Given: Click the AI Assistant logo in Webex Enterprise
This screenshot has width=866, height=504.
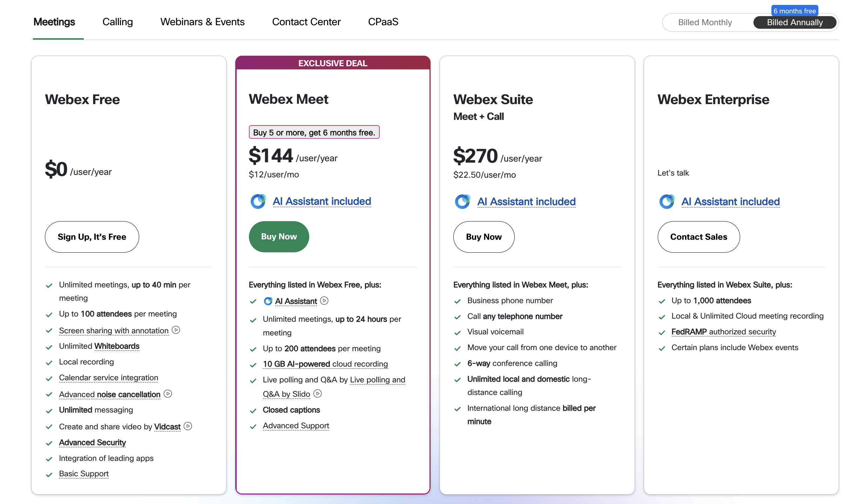Looking at the screenshot, I should pos(667,202).
